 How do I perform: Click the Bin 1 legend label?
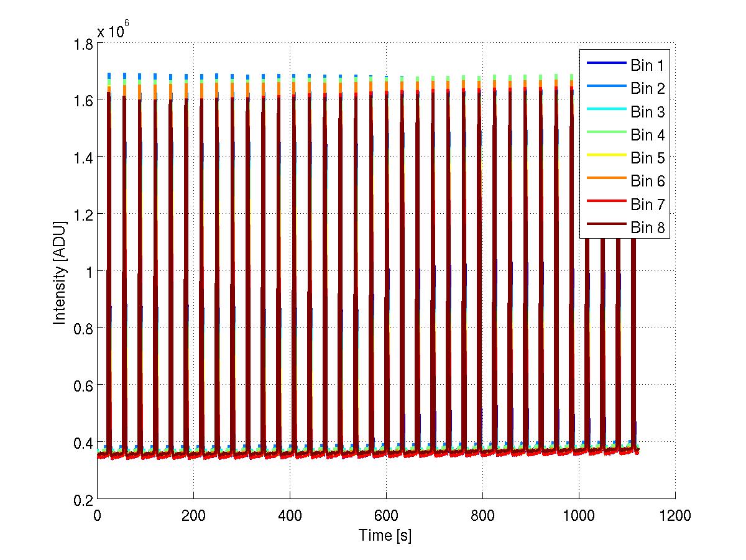648,65
